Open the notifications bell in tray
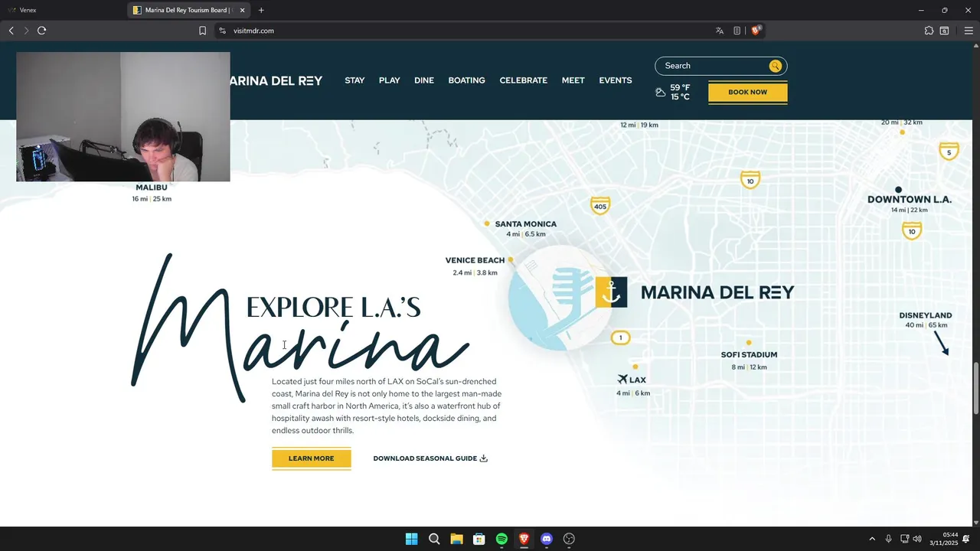The image size is (980, 551). tap(966, 539)
